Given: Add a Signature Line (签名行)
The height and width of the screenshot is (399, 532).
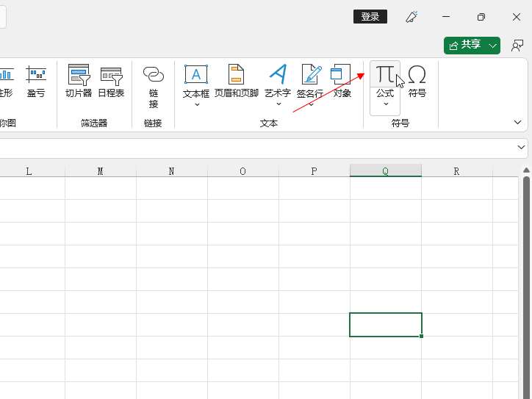Looking at the screenshot, I should point(310,82).
